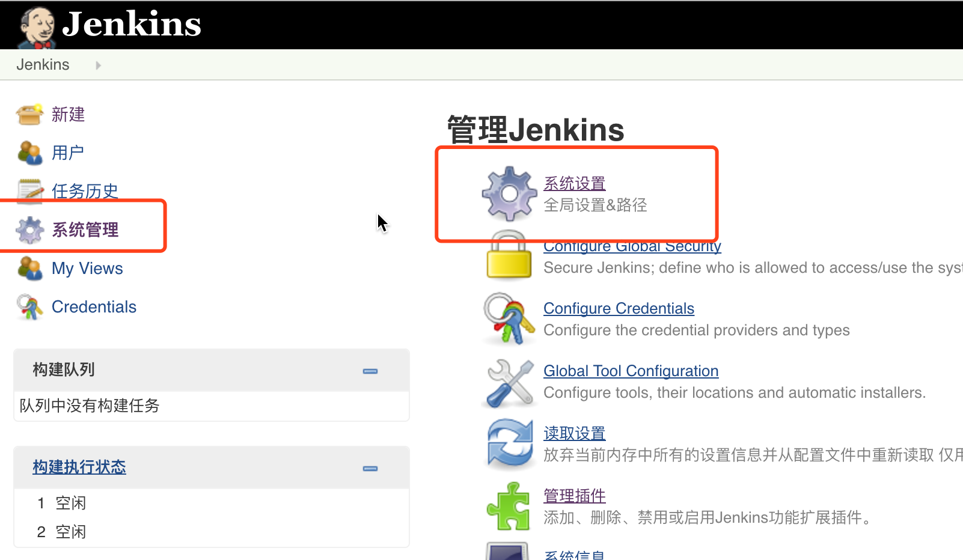Click the 任务历史 notepad icon
The image size is (963, 560).
pos(29,192)
